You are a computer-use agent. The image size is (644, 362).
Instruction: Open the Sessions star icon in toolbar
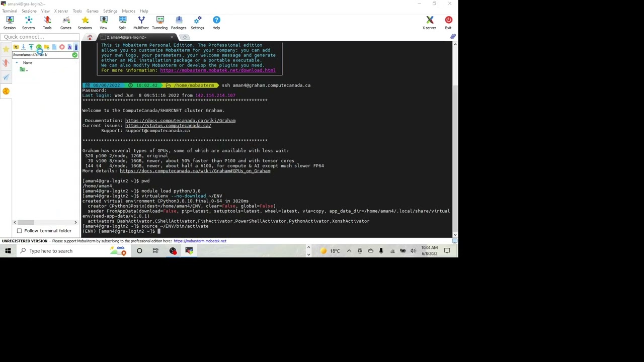point(85,23)
